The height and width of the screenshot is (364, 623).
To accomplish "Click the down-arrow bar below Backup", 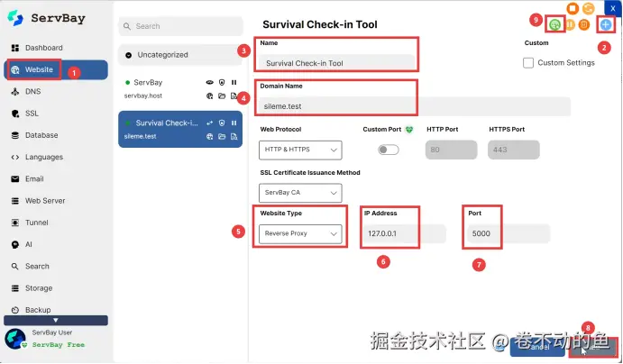I will [56, 321].
